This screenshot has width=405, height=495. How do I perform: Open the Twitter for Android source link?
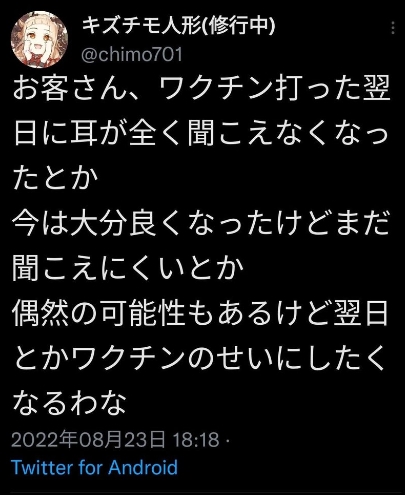point(94,467)
